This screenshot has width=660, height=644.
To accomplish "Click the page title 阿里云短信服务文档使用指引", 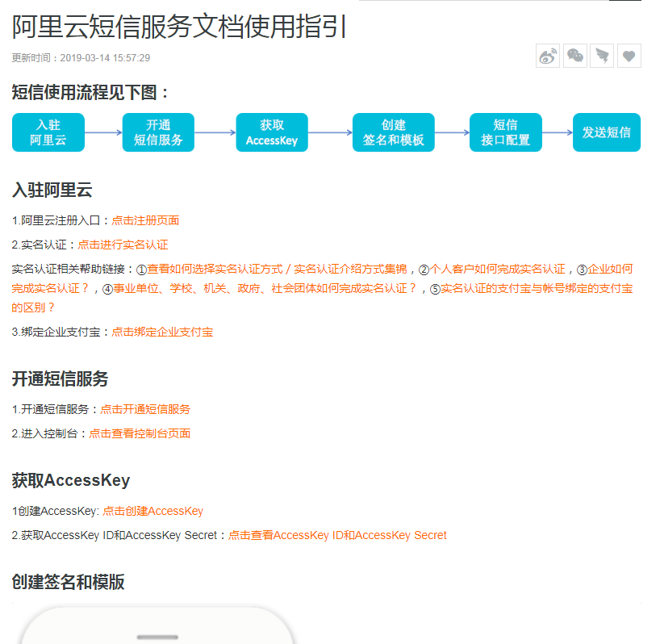I will tap(179, 27).
